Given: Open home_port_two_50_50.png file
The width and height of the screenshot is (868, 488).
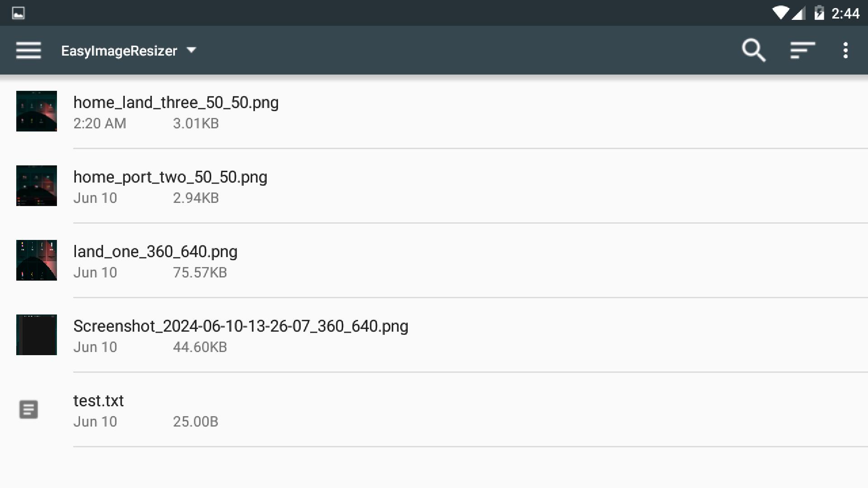Looking at the screenshot, I should [434, 186].
